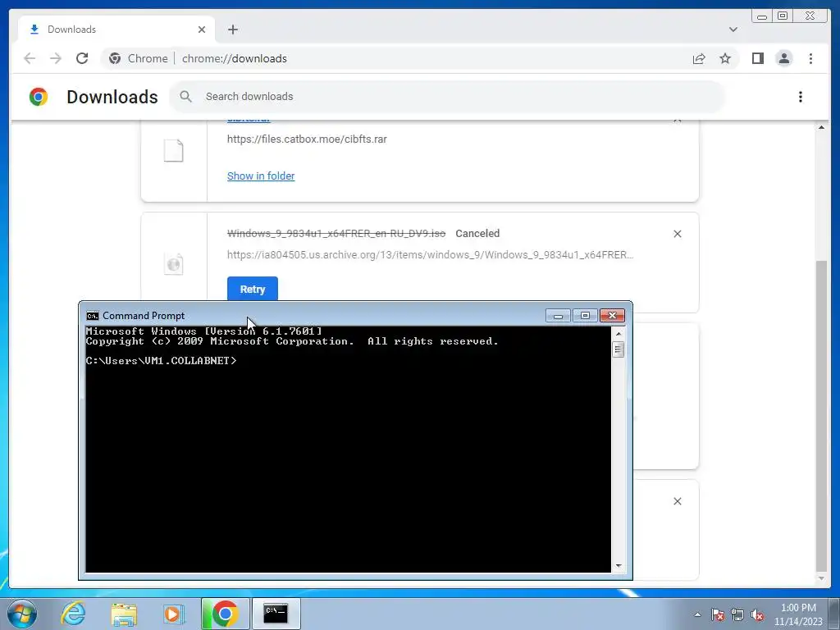The height and width of the screenshot is (630, 840).
Task: Open the Downloads page more-actions menu
Action: point(801,97)
